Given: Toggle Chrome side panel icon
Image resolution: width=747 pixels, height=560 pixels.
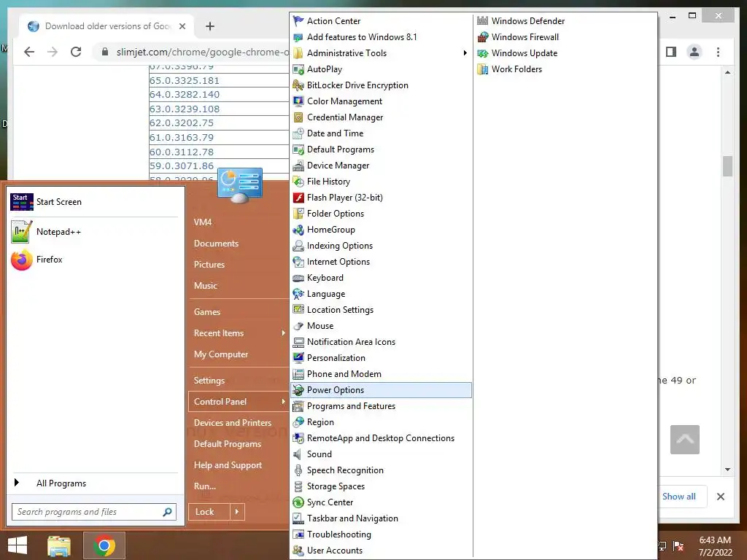Looking at the screenshot, I should coord(671,52).
